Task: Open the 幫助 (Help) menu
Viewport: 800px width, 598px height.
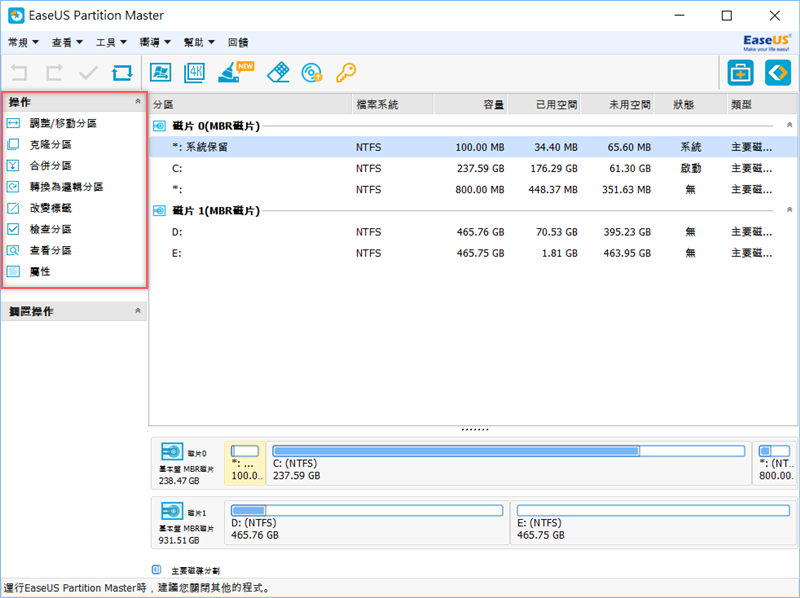Action: 199,42
